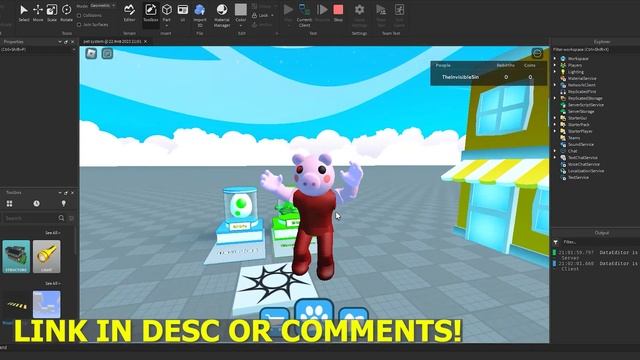
Task: Close the pet system place tab
Action: tap(145, 42)
